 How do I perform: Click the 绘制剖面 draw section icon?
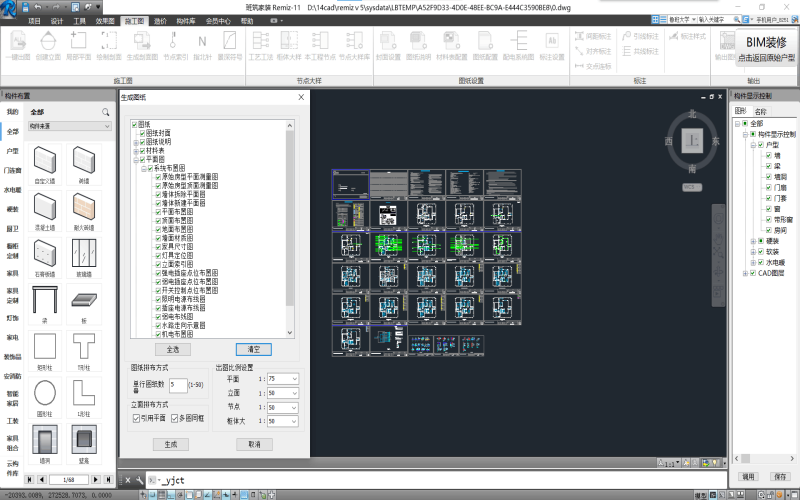point(109,40)
